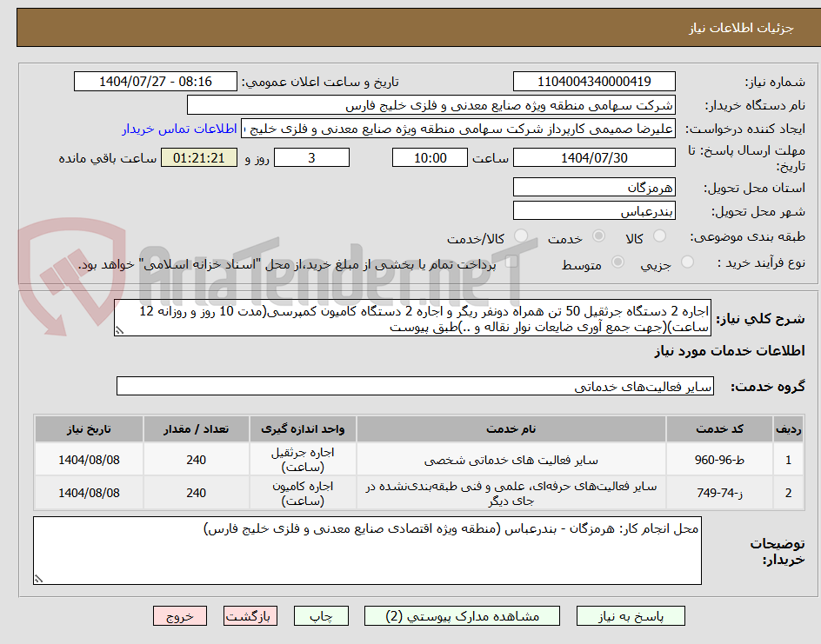Select the شماره نیاز number field
Screen dimensions: 821x644
tap(594, 81)
